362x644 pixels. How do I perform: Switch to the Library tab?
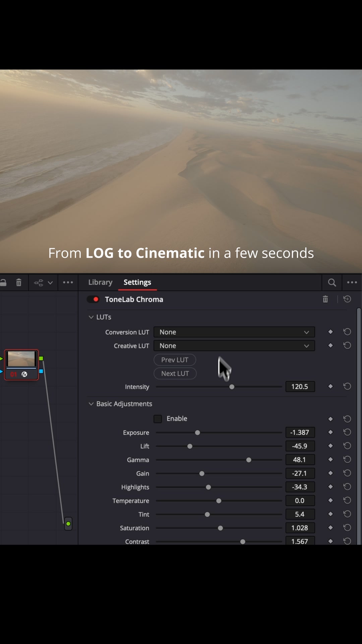tap(100, 282)
